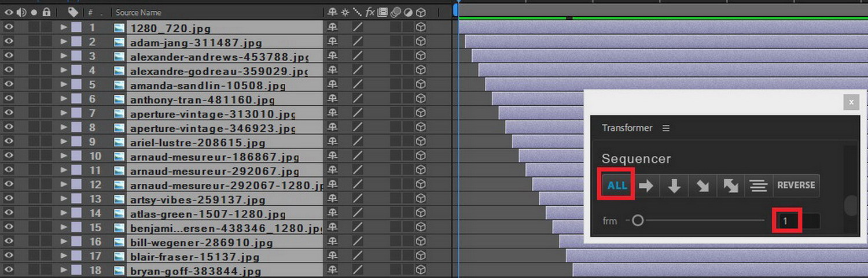Click the Source Name column header
Viewport: 868px width, 278px height.
click(x=138, y=12)
